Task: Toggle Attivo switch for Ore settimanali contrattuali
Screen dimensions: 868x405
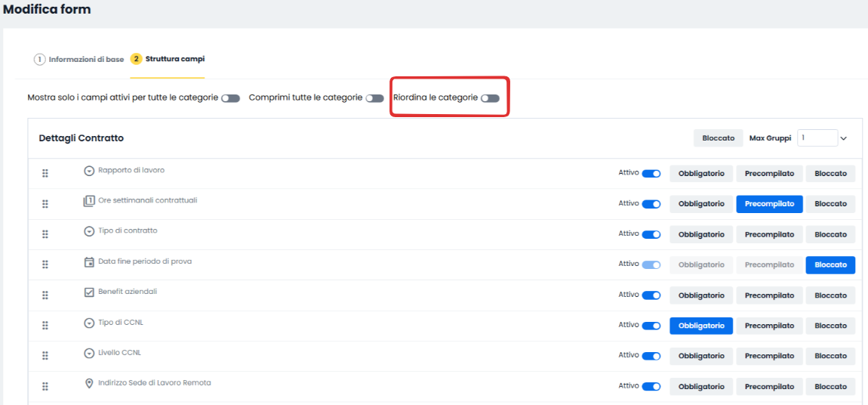Action: 651,204
